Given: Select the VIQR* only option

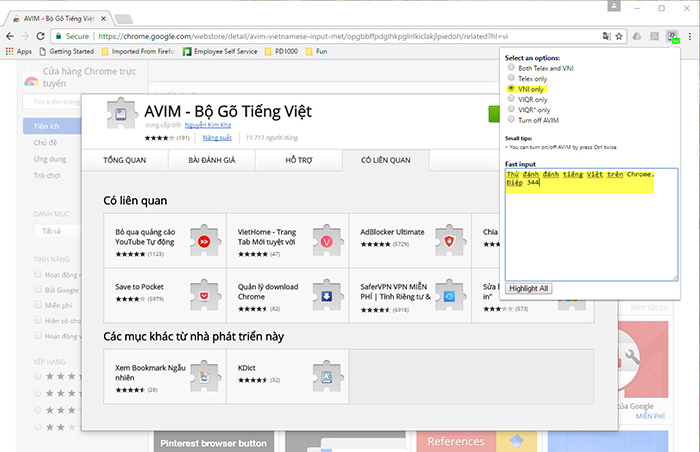Looking at the screenshot, I should point(511,109).
